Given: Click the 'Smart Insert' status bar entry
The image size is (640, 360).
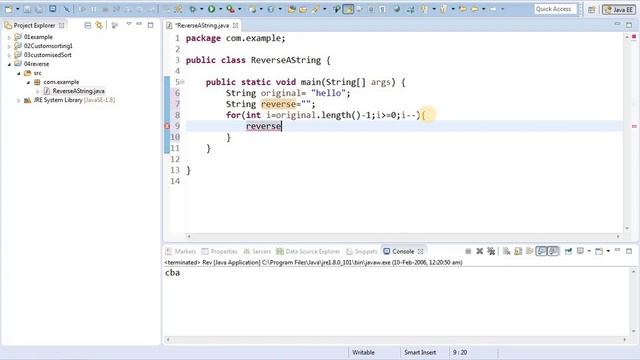Looking at the screenshot, I should point(420,352).
